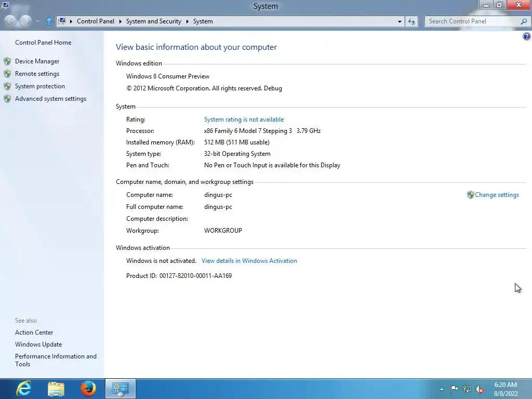Click the Up one level arrow
Viewport: 532px width, 399px height.
(49, 21)
